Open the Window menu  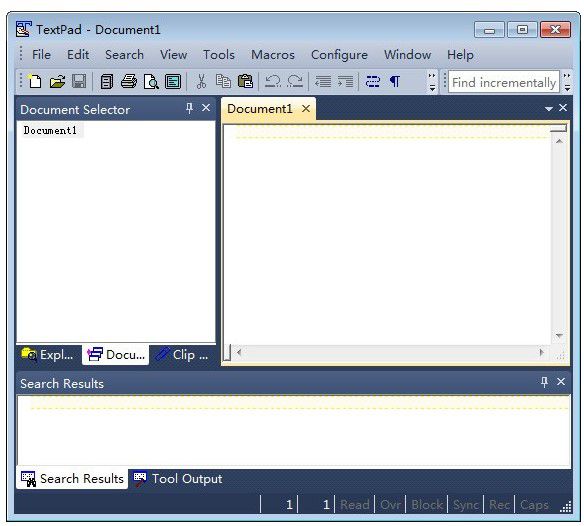tap(407, 55)
